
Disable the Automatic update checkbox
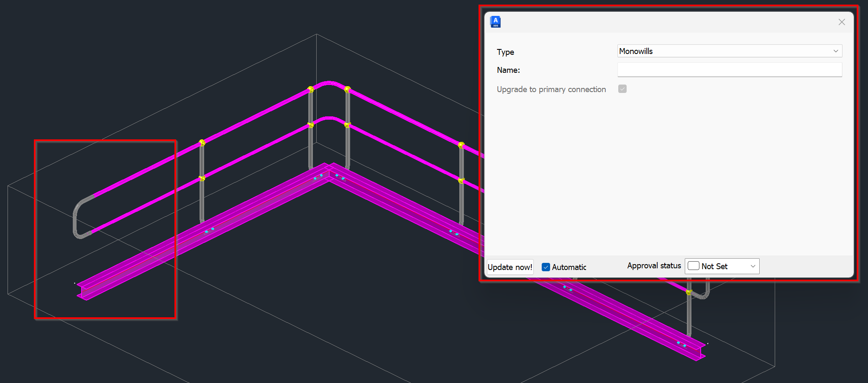[x=545, y=267]
